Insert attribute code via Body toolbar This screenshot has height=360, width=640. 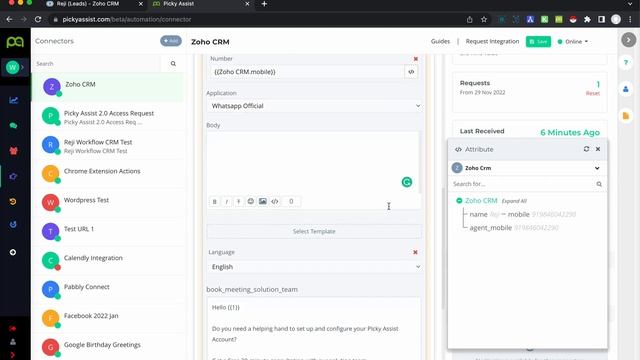click(x=275, y=201)
